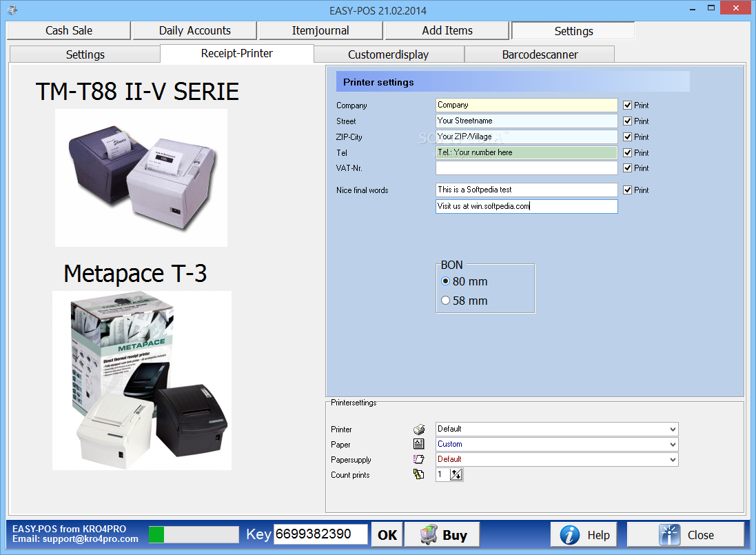Viewport: 756px width, 555px height.
Task: Click the green progress bar
Action: coord(194,534)
